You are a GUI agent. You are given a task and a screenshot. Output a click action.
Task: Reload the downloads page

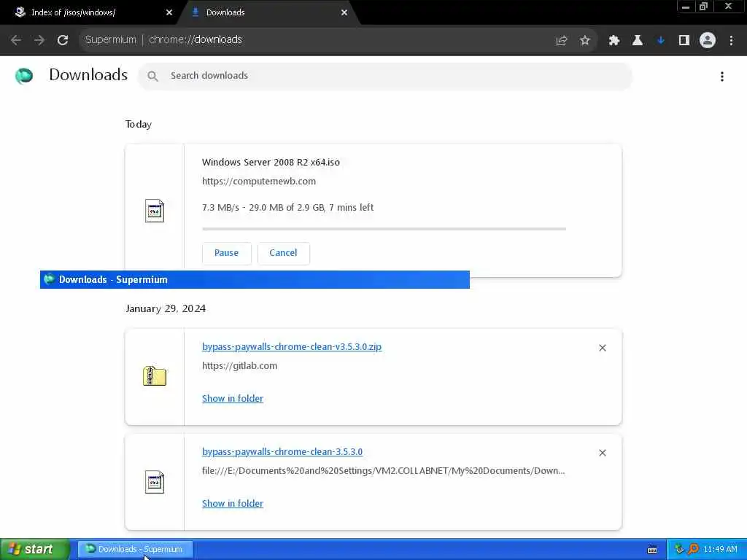(x=63, y=40)
